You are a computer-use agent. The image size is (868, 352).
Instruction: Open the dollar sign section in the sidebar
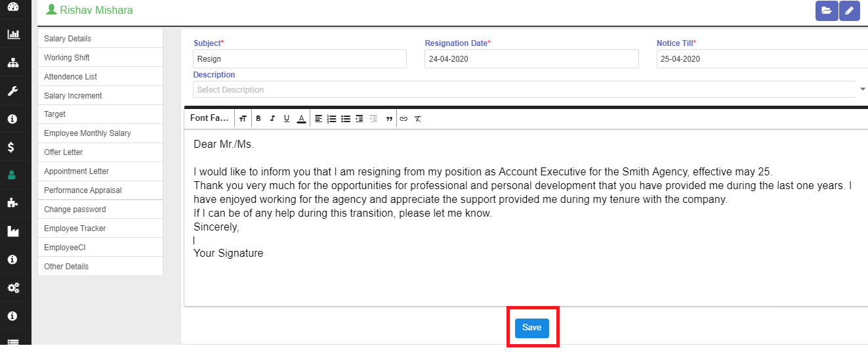click(12, 147)
